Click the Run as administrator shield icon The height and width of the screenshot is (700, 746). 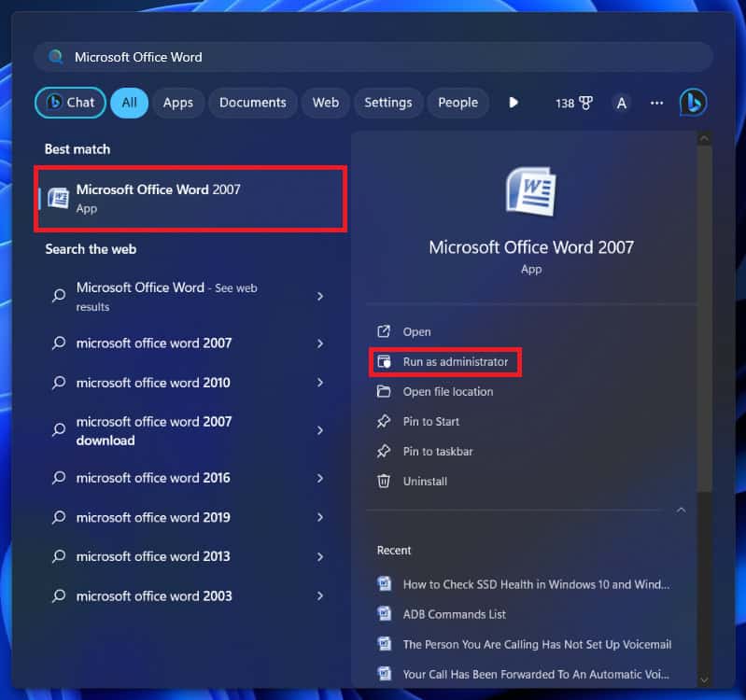pyautogui.click(x=384, y=361)
